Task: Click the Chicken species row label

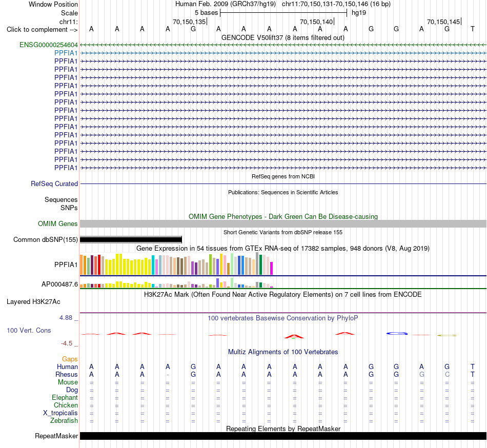Action: point(66,405)
